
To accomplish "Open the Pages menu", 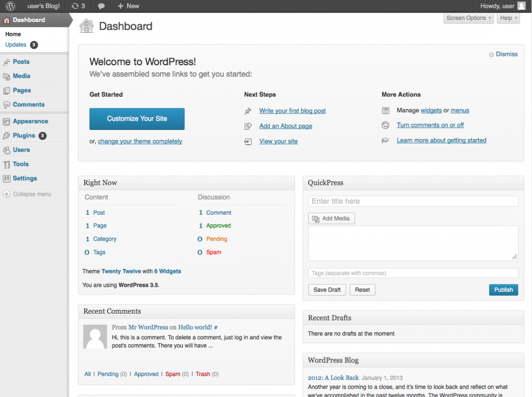I will point(22,90).
